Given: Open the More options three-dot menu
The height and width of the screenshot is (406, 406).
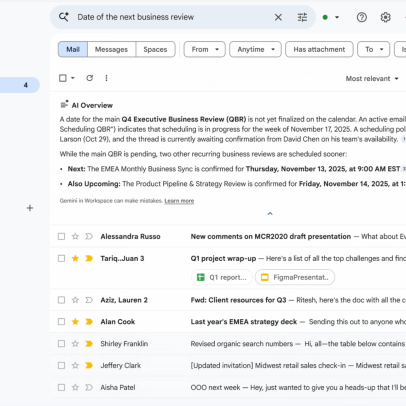Looking at the screenshot, I should 106,78.
